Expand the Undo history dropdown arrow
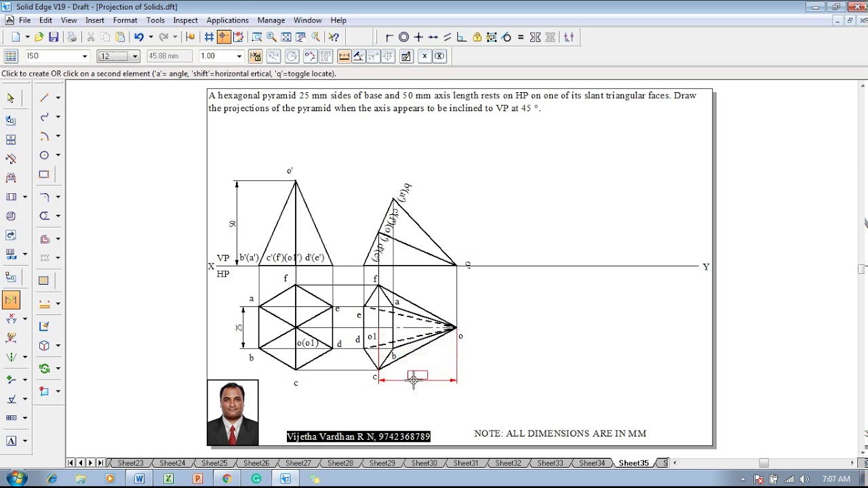Viewport: 868px width, 488px height. coord(151,37)
